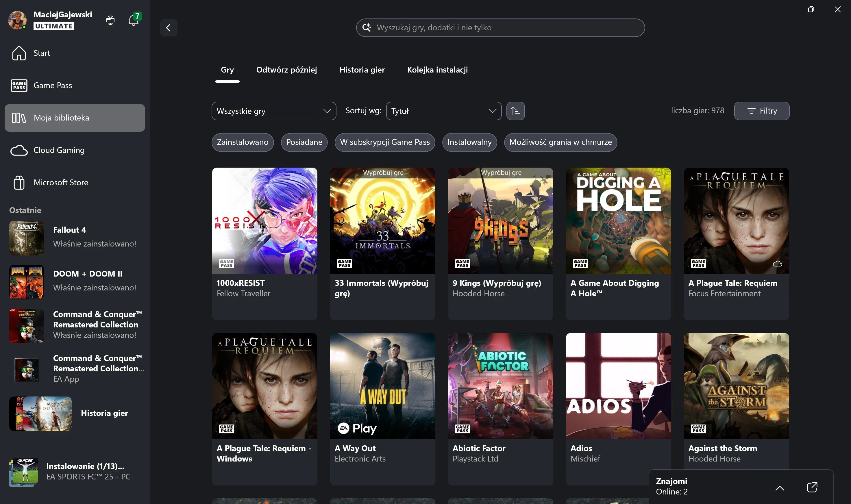
Task: Enable the Możliwość grania w chmurze filter
Action: pyautogui.click(x=560, y=142)
